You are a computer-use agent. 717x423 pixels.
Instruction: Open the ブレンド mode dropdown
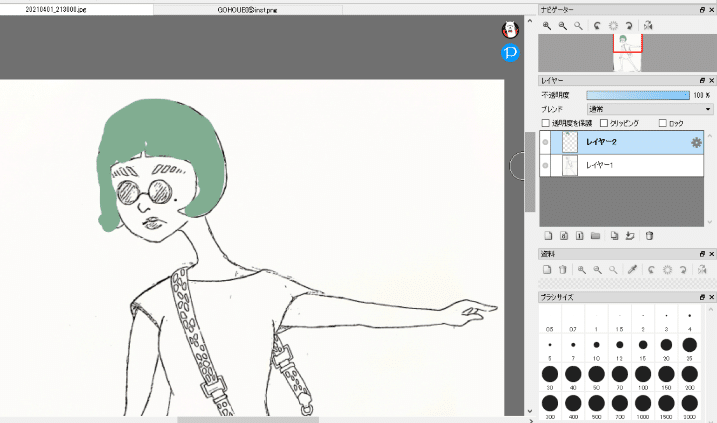point(650,109)
